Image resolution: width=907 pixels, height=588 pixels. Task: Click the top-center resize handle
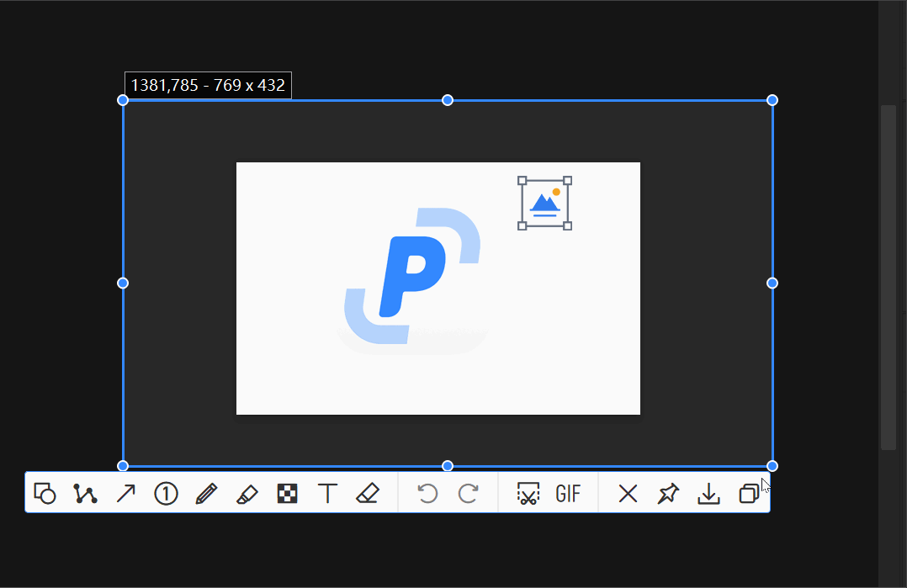[447, 99]
